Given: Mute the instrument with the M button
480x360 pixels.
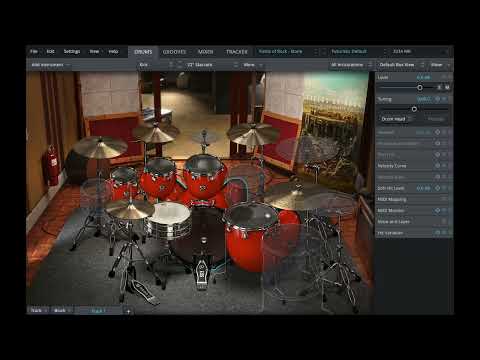Looking at the screenshot, I should click(447, 87).
